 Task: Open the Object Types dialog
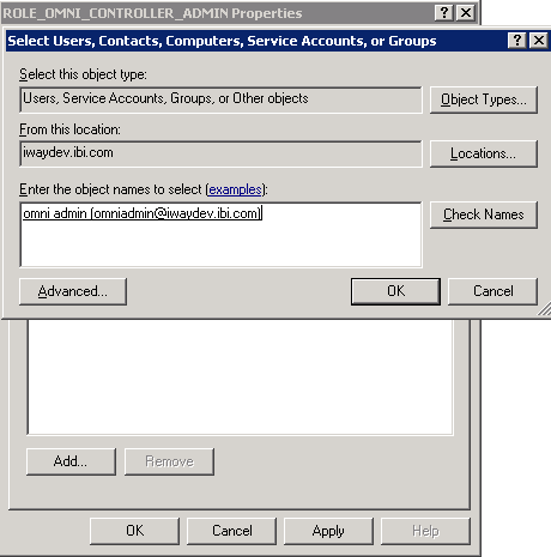[x=483, y=100]
